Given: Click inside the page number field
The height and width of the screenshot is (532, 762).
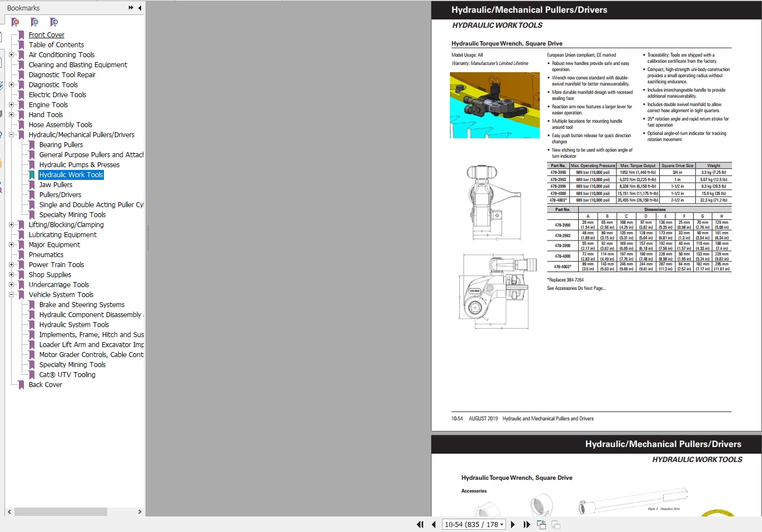Looking at the screenshot, I should click(x=469, y=524).
